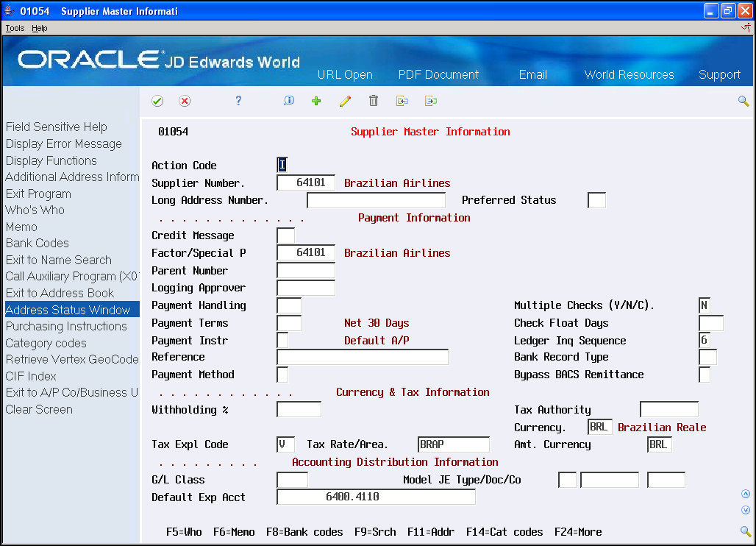
Task: Click the magnifier icon at bottom right
Action: point(746,531)
